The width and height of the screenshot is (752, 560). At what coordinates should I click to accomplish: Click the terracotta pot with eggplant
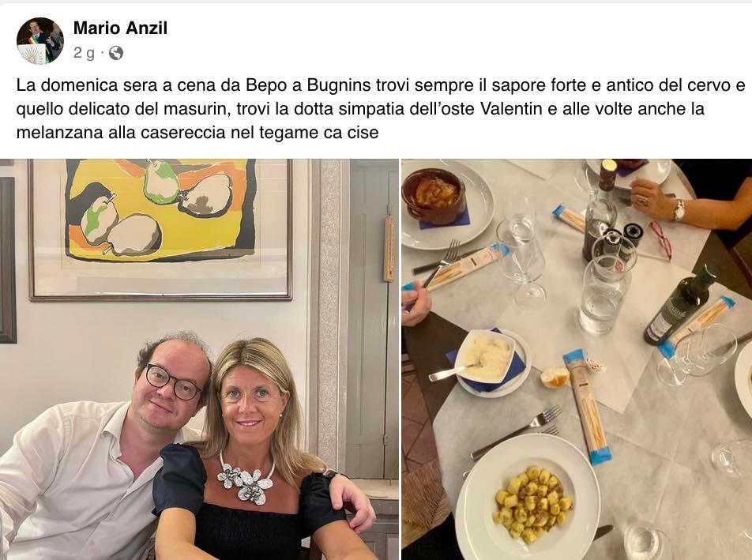pos(434,197)
